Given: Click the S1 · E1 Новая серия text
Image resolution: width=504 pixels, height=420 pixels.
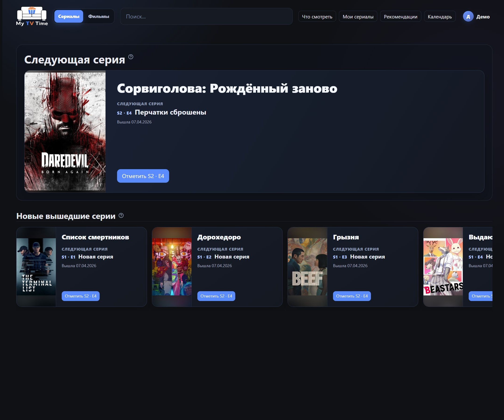Looking at the screenshot, I should coord(87,257).
